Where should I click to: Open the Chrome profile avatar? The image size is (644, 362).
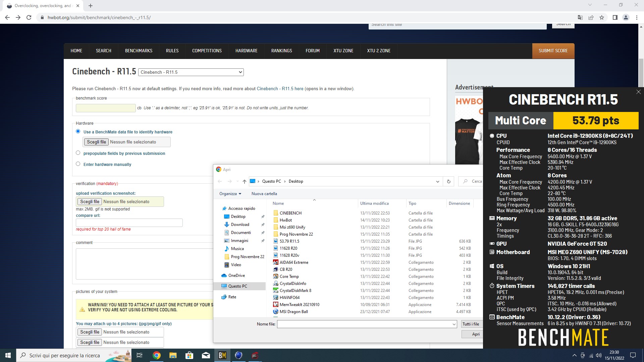pos(626,17)
